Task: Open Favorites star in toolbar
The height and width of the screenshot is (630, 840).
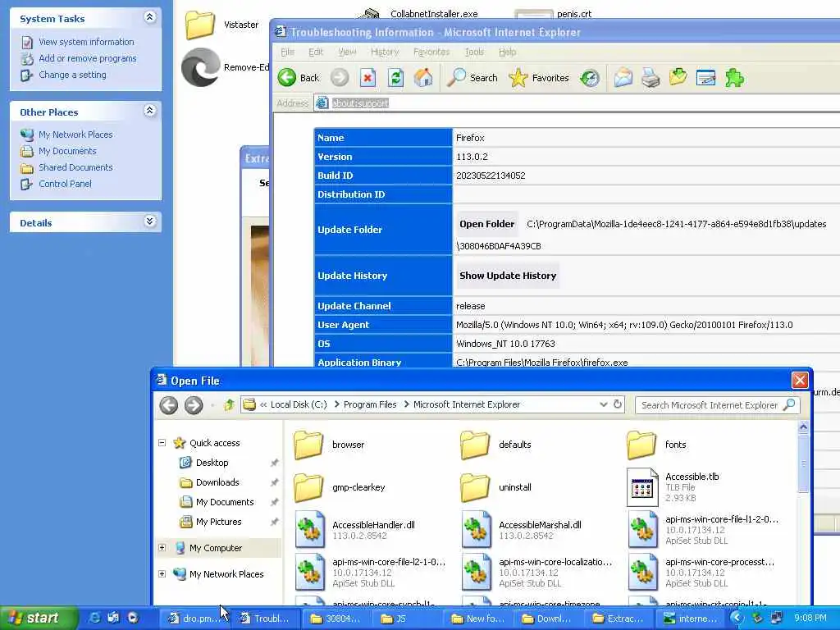Action: pos(538,78)
